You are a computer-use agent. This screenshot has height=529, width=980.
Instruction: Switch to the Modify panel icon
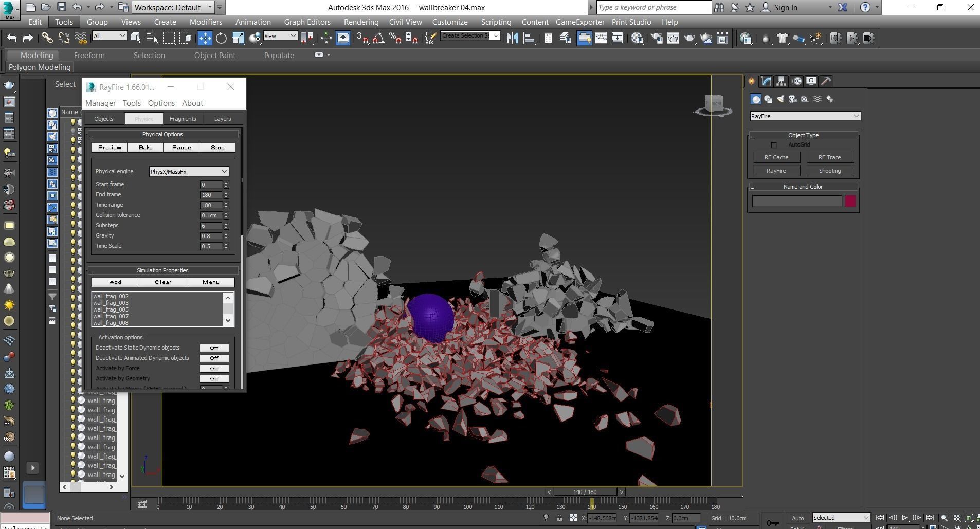767,81
